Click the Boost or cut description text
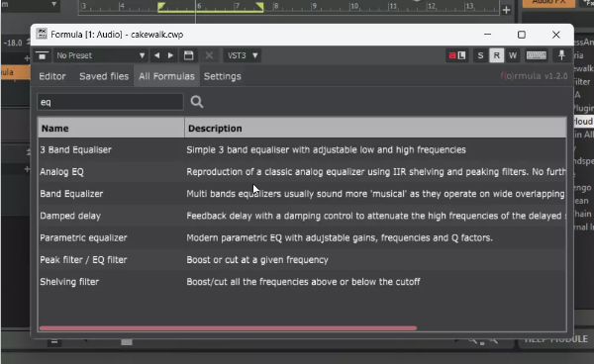The width and height of the screenshot is (594, 364). click(x=257, y=260)
